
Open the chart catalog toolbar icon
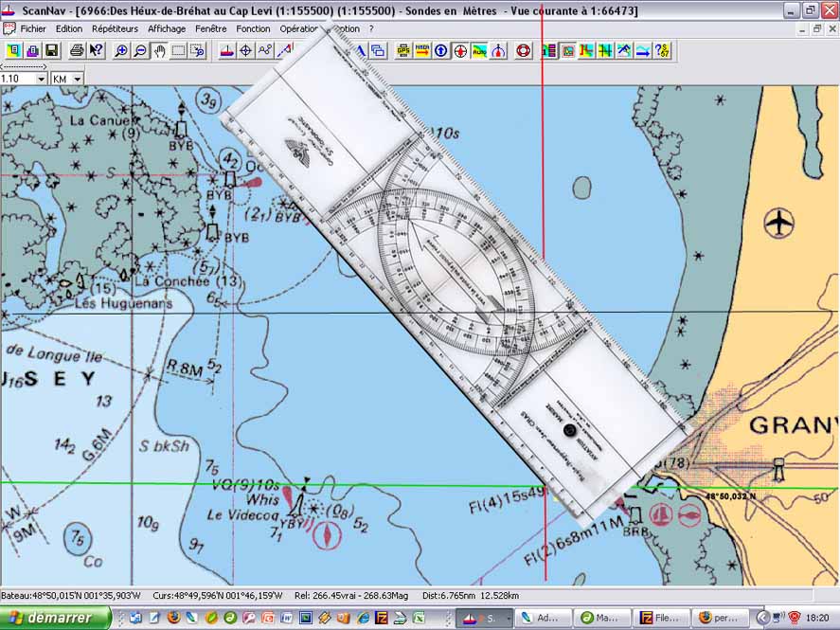pos(13,50)
